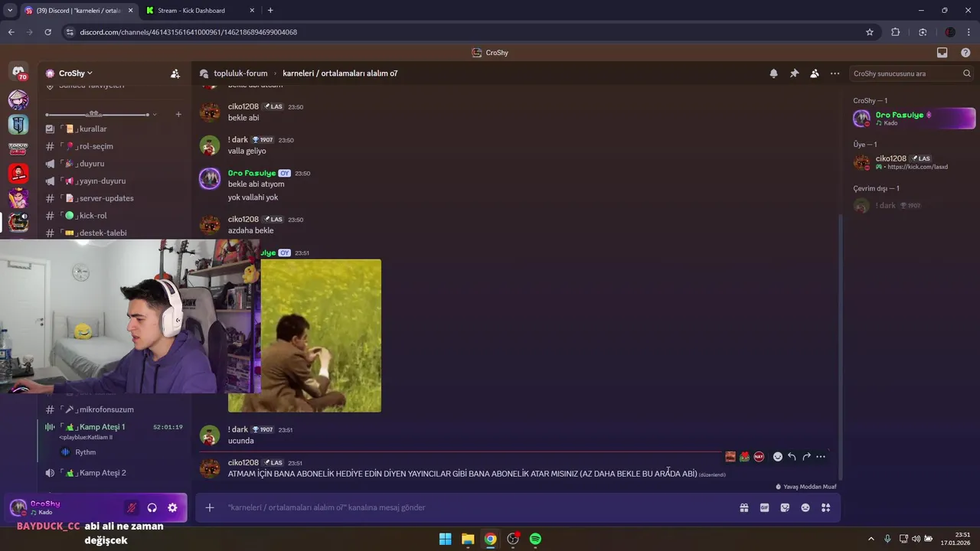Open ciko1208 in member list

point(913,162)
